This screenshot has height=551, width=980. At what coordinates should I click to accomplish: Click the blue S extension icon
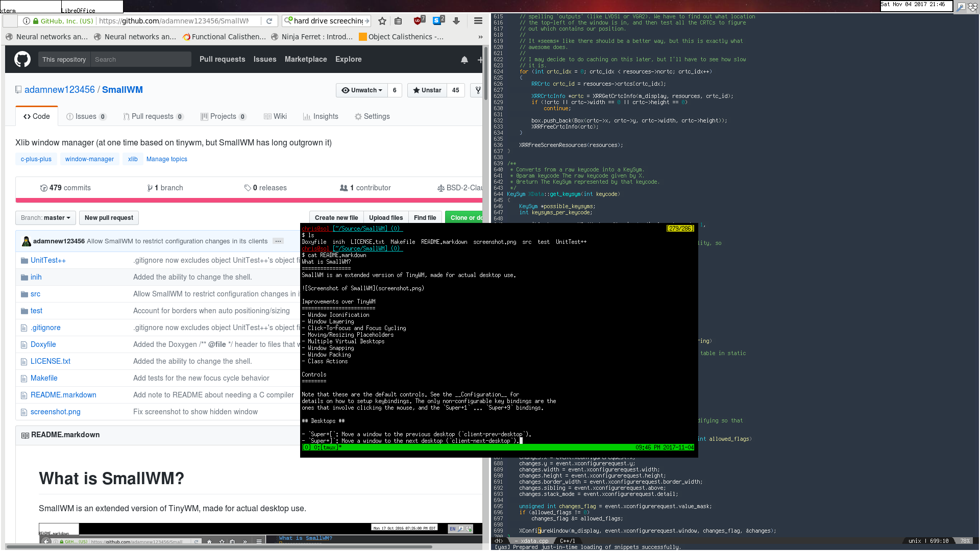click(x=438, y=20)
